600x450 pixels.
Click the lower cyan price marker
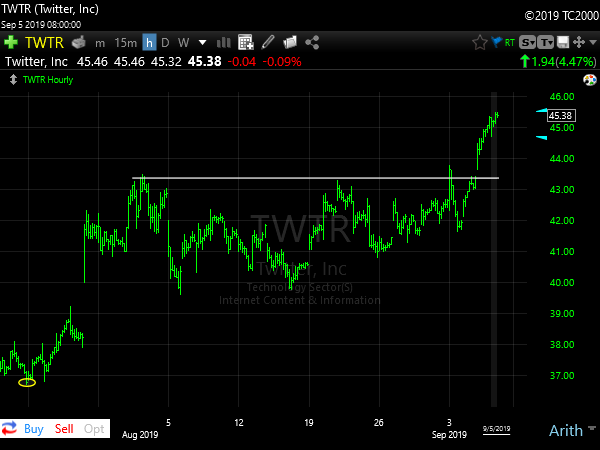(x=541, y=138)
